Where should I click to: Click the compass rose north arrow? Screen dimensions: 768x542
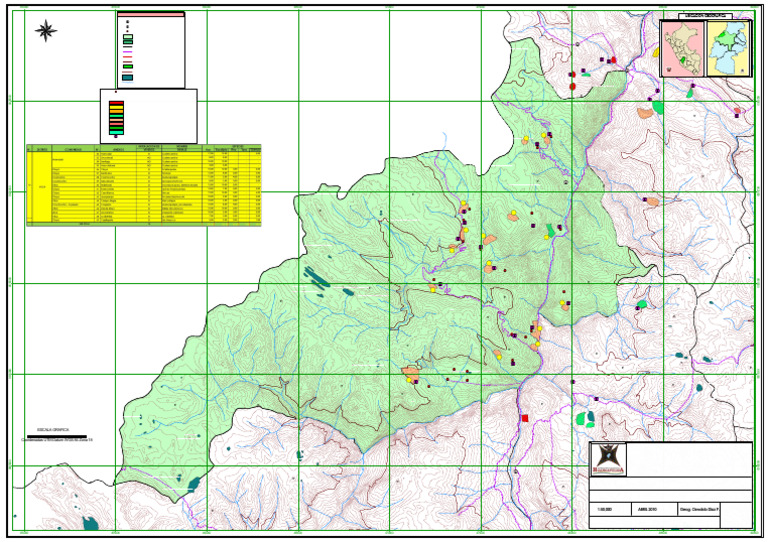[x=46, y=30]
